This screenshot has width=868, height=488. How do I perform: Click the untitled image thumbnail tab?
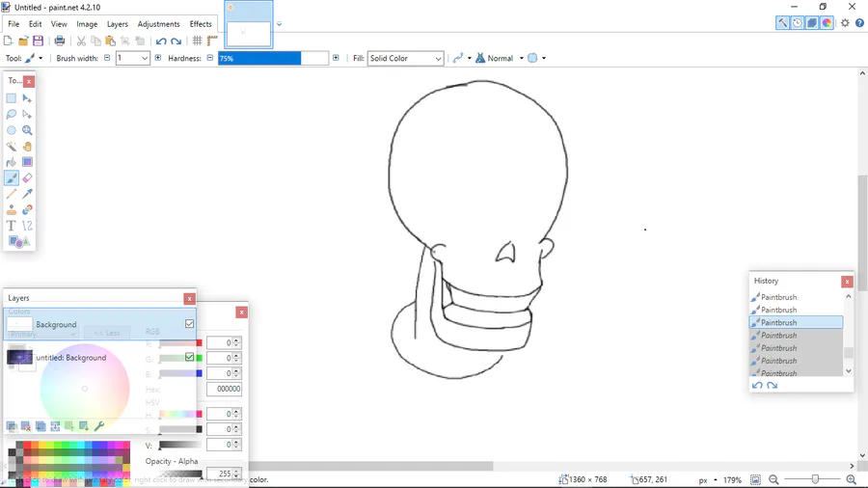click(249, 25)
